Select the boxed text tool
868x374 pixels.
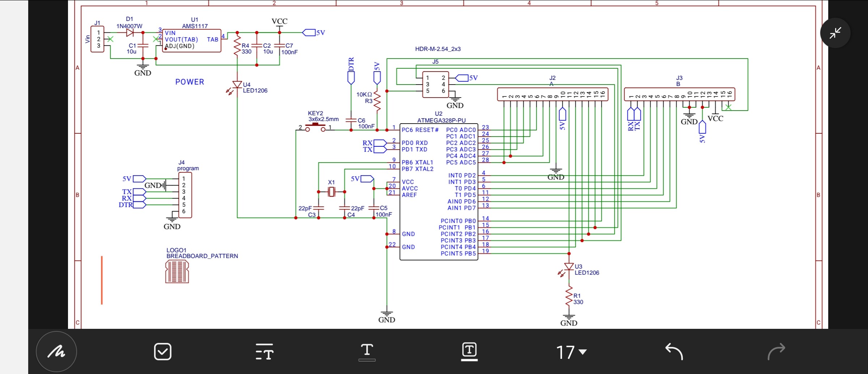[469, 351]
